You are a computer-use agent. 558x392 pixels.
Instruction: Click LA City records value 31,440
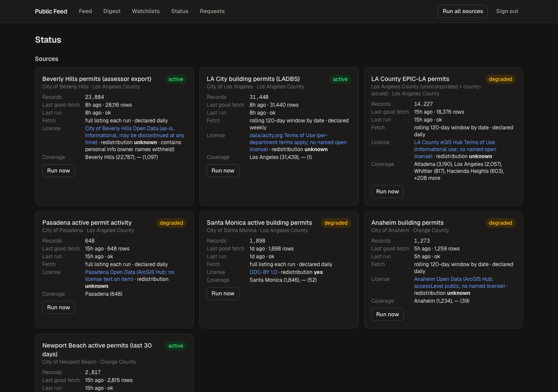coord(259,97)
